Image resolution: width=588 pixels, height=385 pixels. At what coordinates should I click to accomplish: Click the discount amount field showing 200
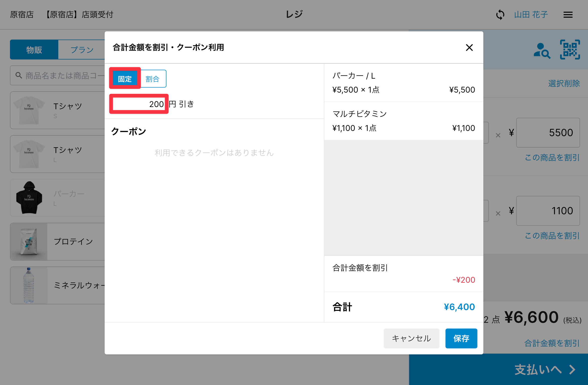click(x=139, y=104)
